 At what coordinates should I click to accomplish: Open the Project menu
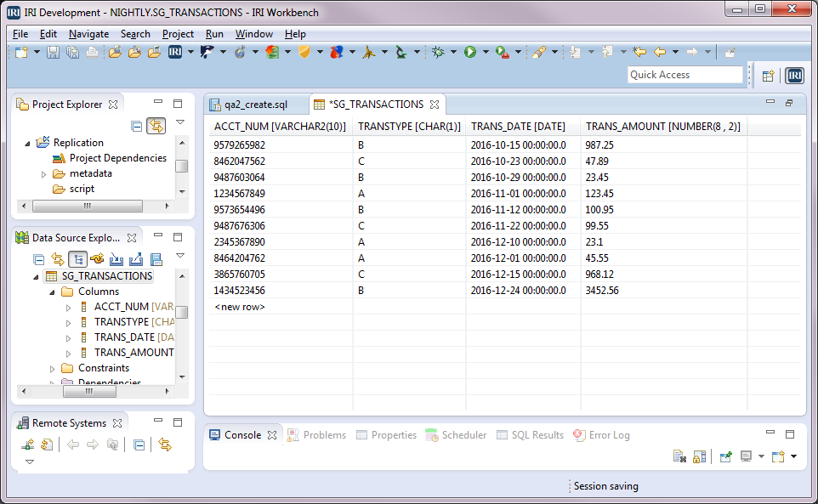(x=178, y=34)
